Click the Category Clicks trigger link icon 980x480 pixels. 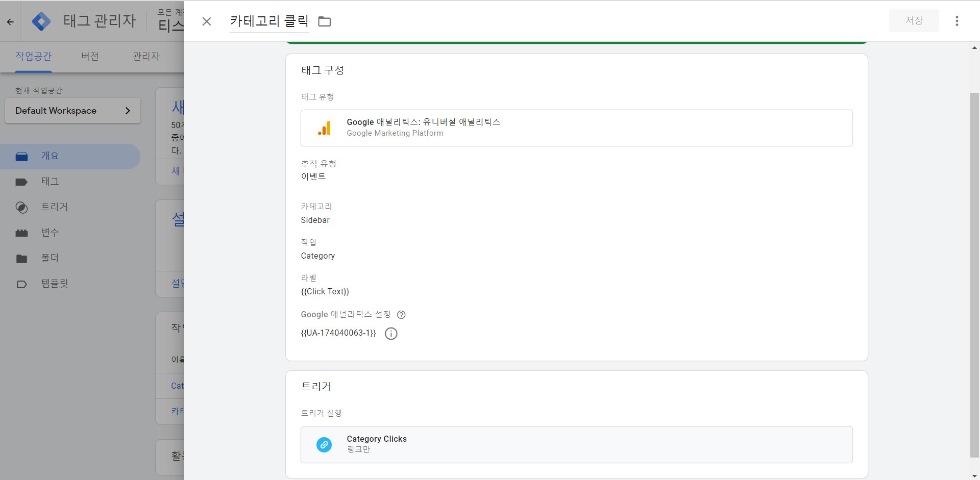click(x=324, y=445)
